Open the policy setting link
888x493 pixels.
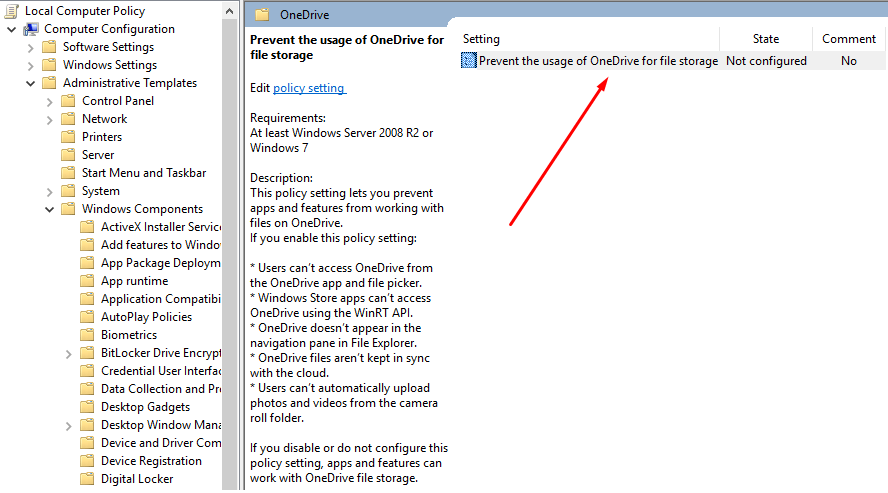[309, 88]
